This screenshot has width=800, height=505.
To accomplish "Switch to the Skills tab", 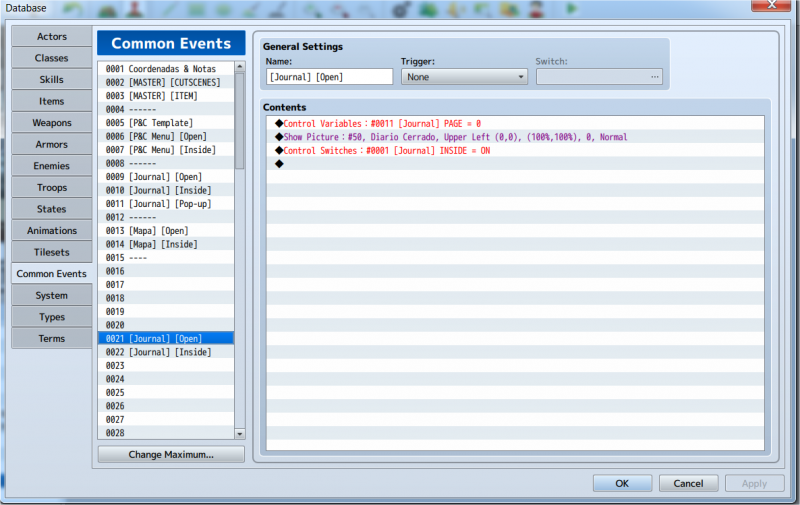I will tap(52, 80).
